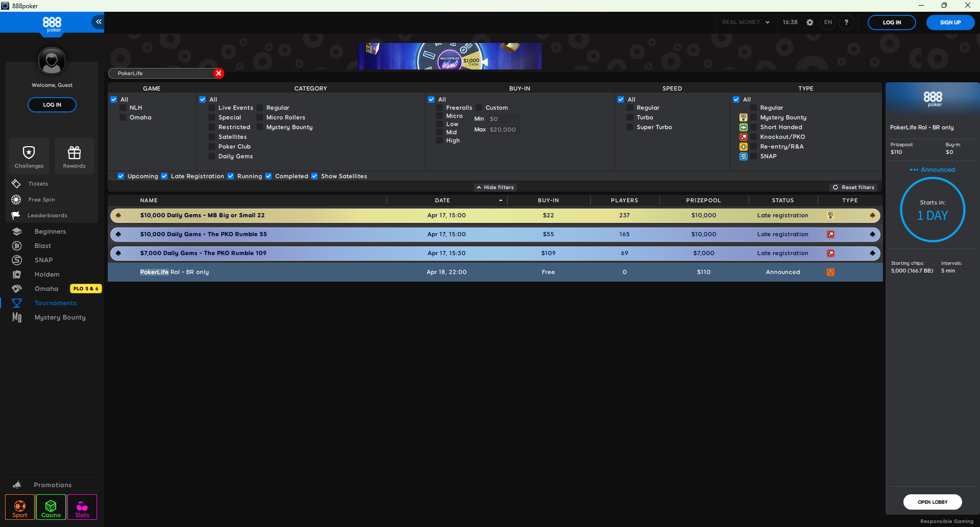Click the Max buy-in input field
This screenshot has height=527, width=980.
pyautogui.click(x=503, y=130)
